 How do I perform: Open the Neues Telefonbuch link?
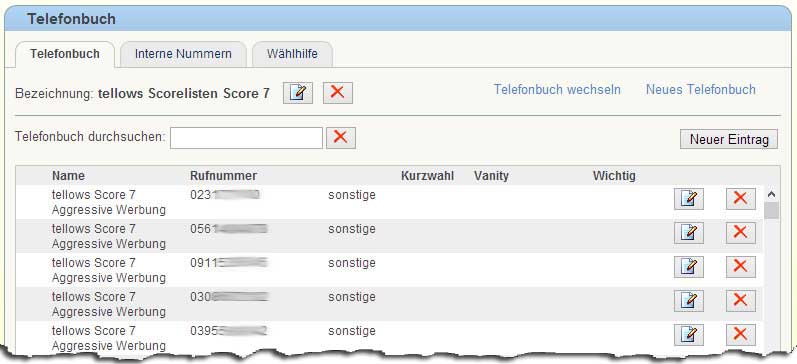tap(700, 89)
